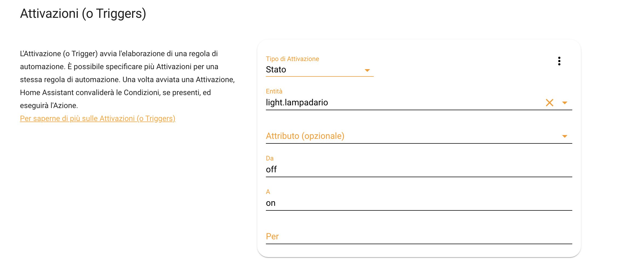Click the Attributo (opzionale) placeholder text
This screenshot has width=644, height=262.
(305, 136)
